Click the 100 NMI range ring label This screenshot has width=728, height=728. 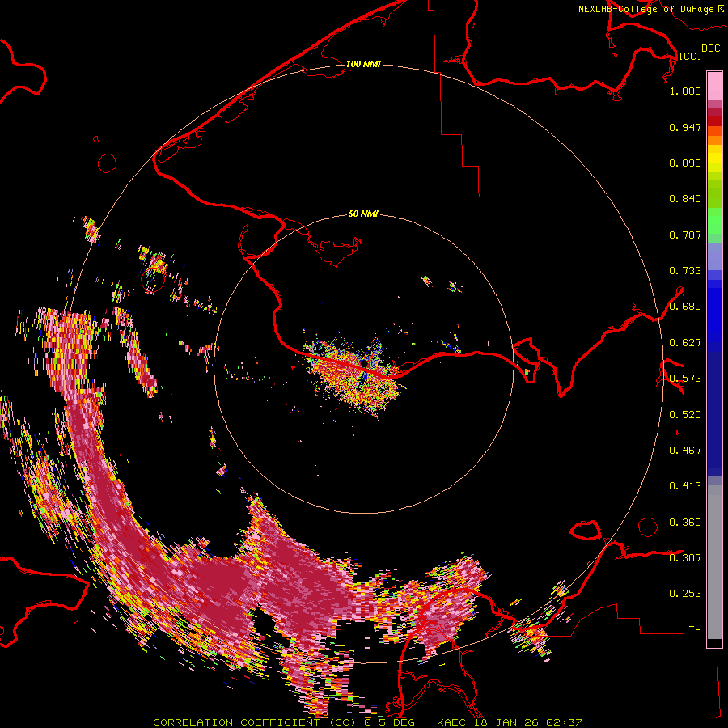(363, 64)
